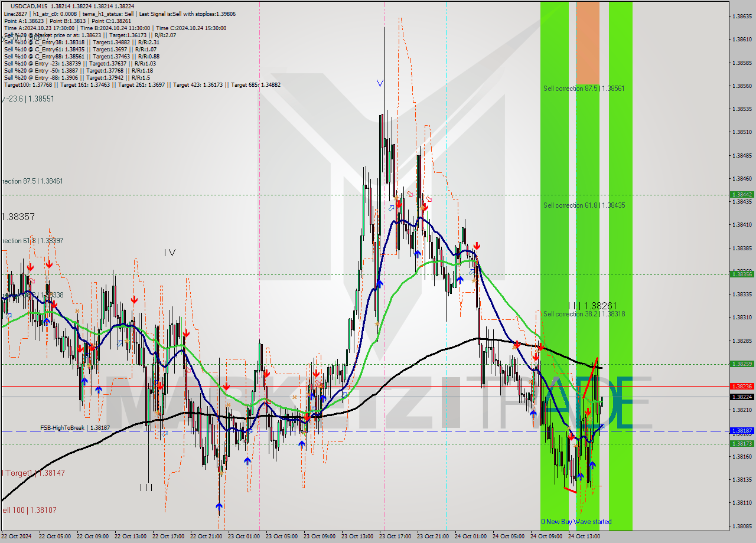Click the 'rection 87.5 | 1.38461' label
This screenshot has width=756, height=543.
point(31,181)
